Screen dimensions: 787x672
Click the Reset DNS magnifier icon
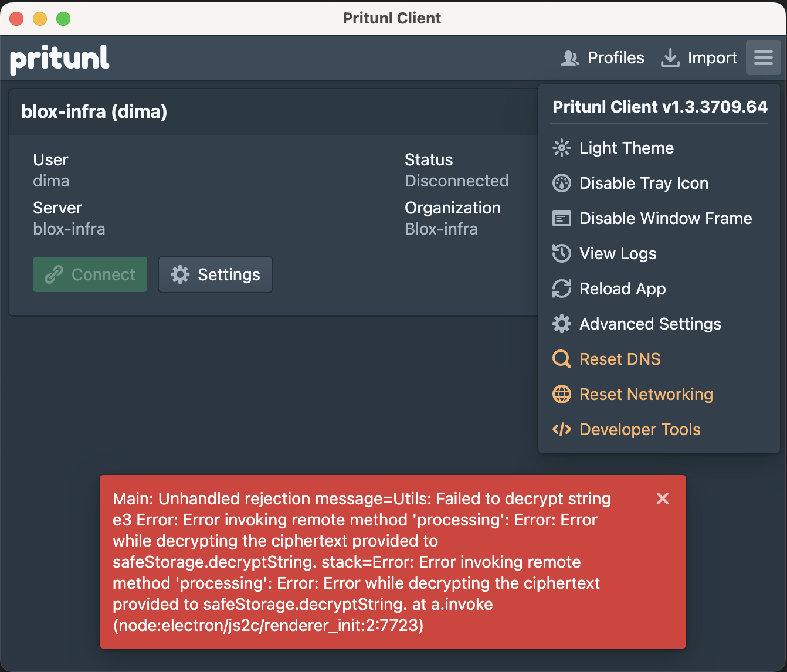coord(562,359)
